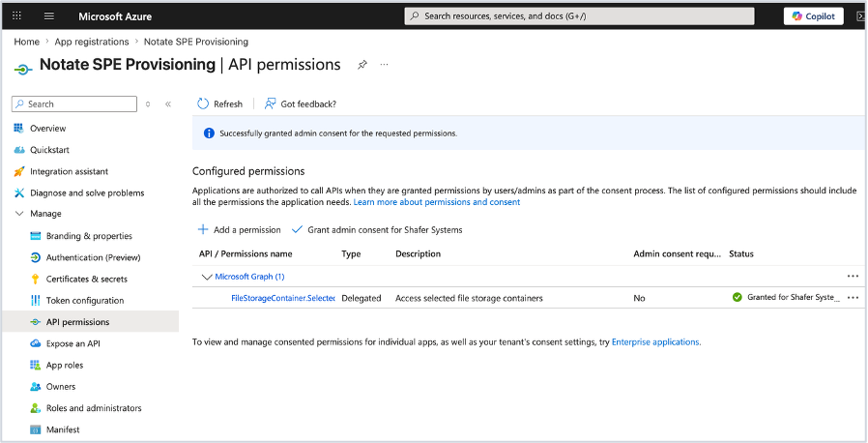
Task: Click the Quickstart cloud icon
Action: tap(18, 150)
